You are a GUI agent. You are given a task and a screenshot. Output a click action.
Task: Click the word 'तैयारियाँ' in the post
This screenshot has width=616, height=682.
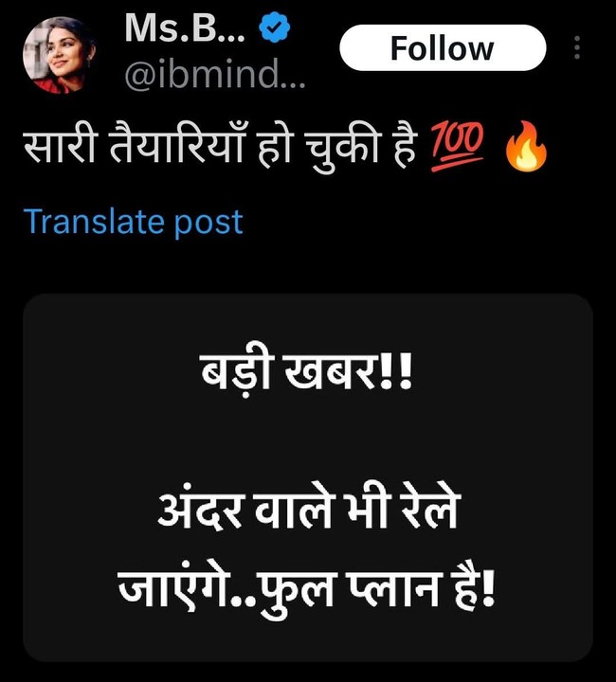pos(175,144)
